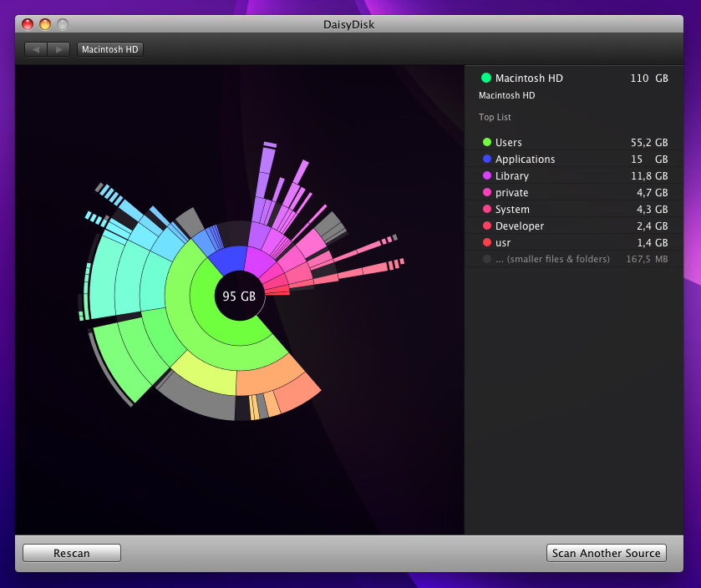Open the Users folder in Top List
Viewport: 701px width, 588px height.
click(574, 142)
